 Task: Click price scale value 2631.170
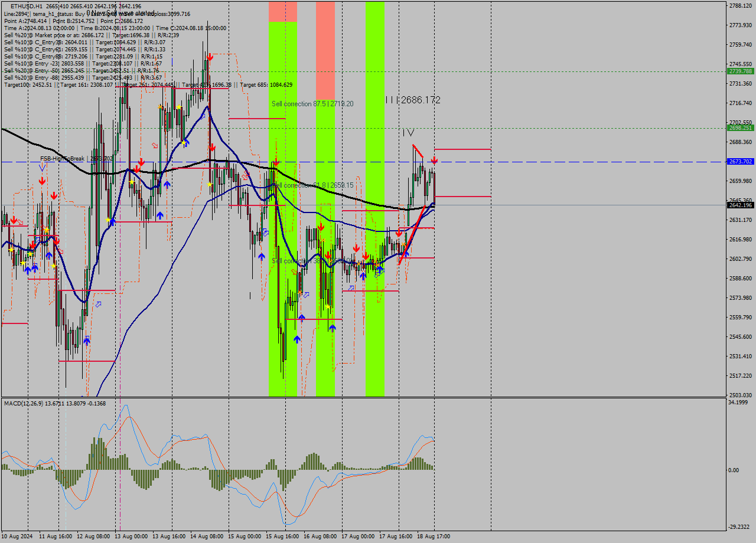(741, 220)
